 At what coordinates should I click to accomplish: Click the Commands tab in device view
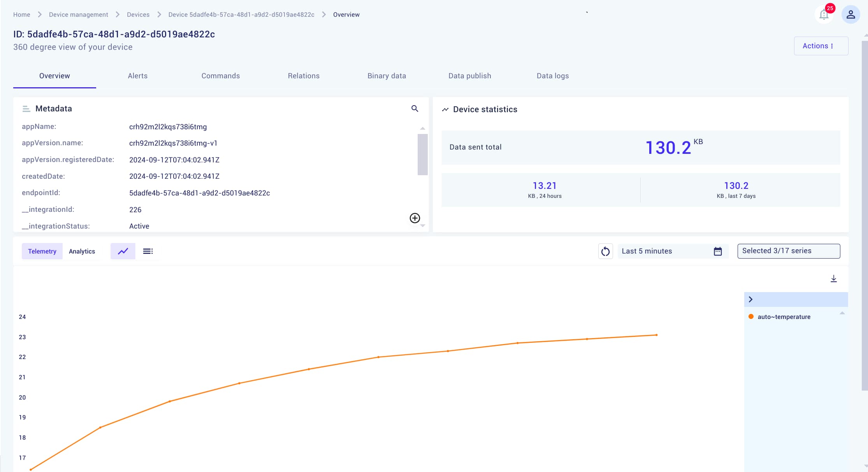[x=220, y=76]
